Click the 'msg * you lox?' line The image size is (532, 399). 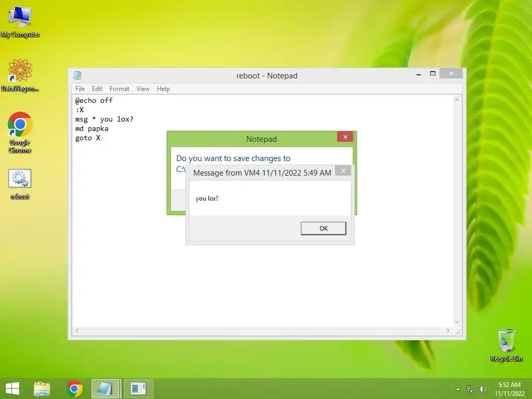(104, 119)
